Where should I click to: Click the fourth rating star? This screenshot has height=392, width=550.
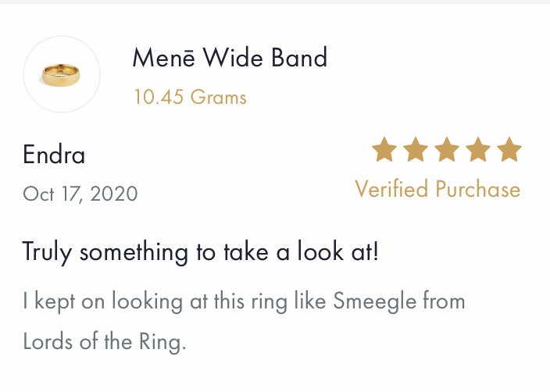(478, 149)
